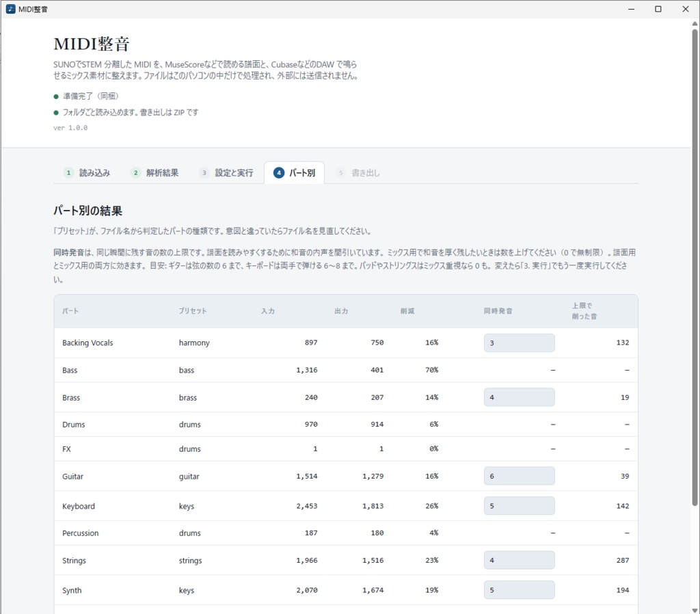Edit the Keyboard 同時発音 field
This screenshot has width=700, height=614.
(520, 506)
